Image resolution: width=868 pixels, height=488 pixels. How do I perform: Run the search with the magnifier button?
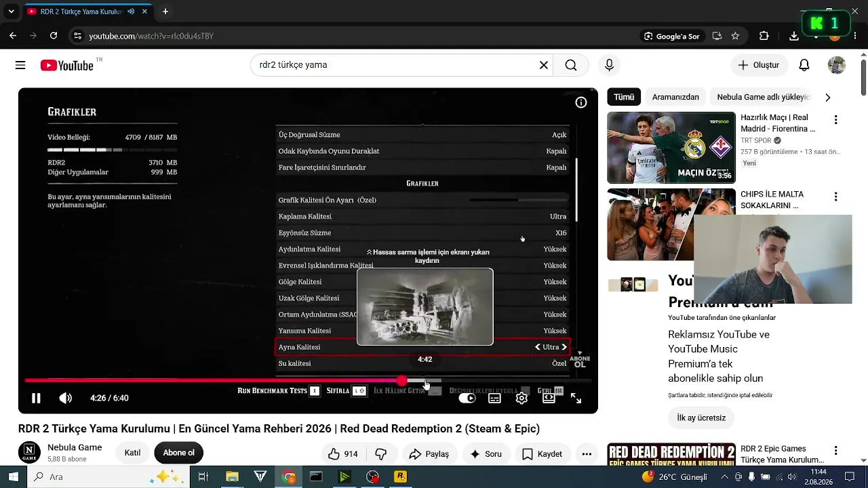[x=571, y=65]
